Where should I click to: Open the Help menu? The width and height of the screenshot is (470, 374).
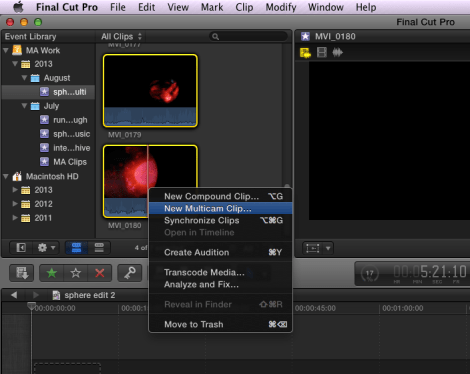(x=365, y=7)
